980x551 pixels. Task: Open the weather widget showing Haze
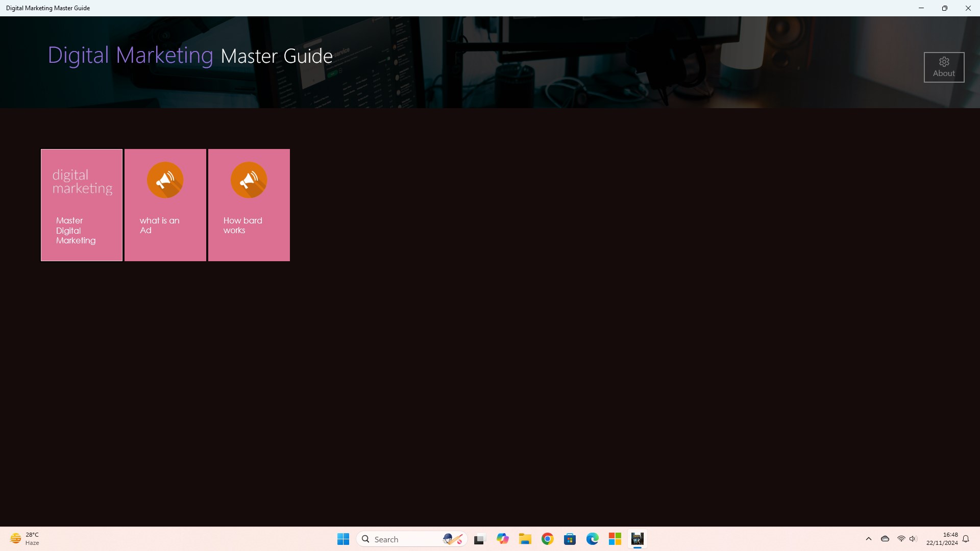pos(24,539)
